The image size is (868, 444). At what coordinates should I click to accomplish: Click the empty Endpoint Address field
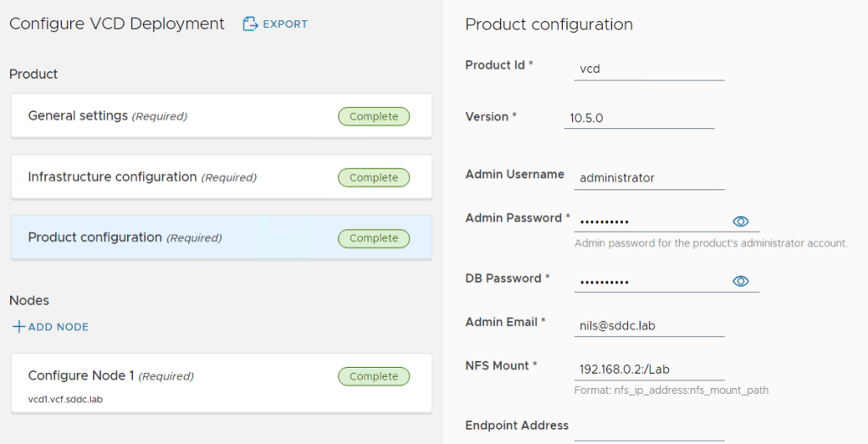click(648, 429)
